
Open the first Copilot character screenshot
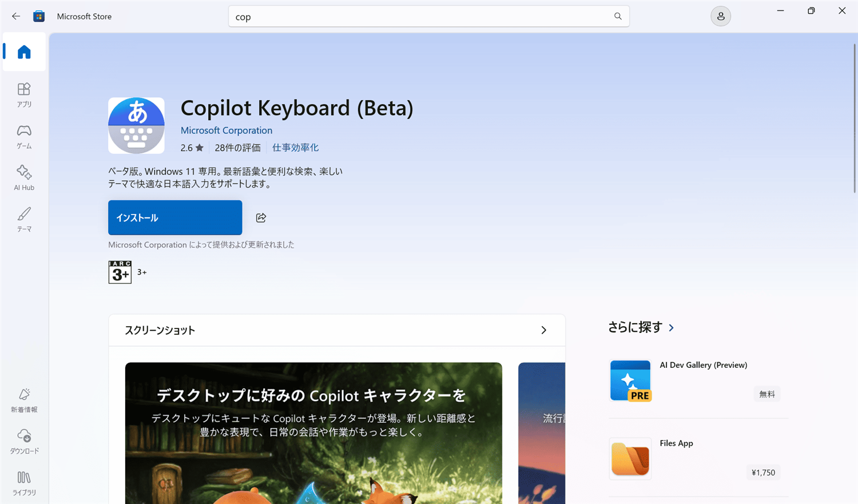click(313, 433)
